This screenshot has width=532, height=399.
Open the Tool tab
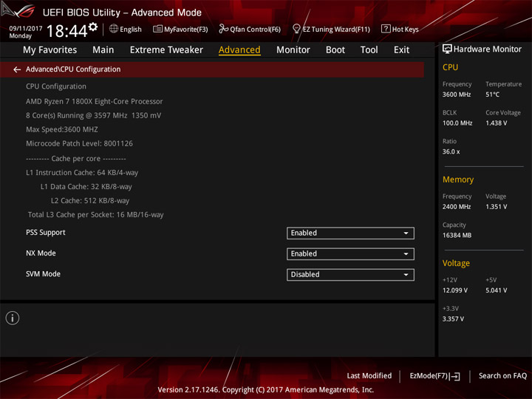pos(369,50)
